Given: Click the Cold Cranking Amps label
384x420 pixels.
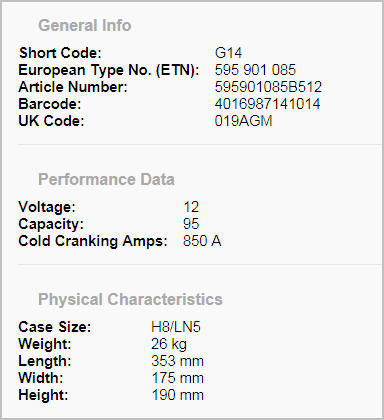Looking at the screenshot, I should pos(93,241).
